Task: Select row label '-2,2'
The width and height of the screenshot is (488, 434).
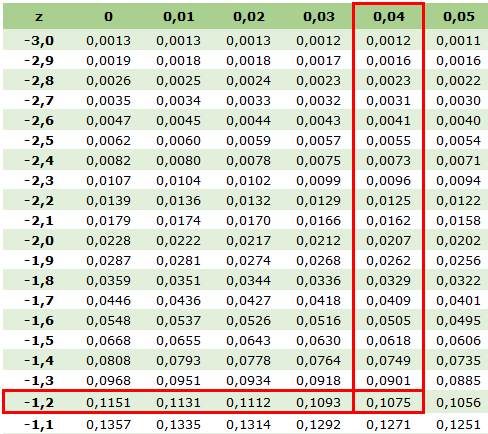Action: pos(39,201)
